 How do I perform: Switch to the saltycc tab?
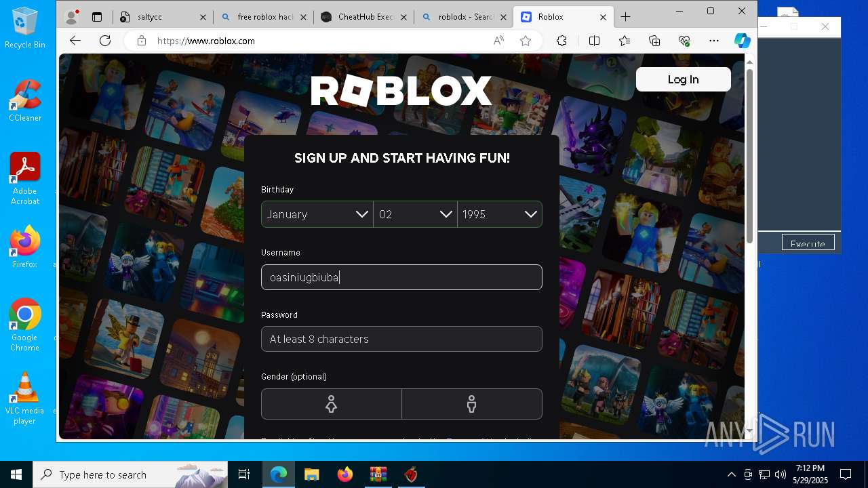coord(163,17)
